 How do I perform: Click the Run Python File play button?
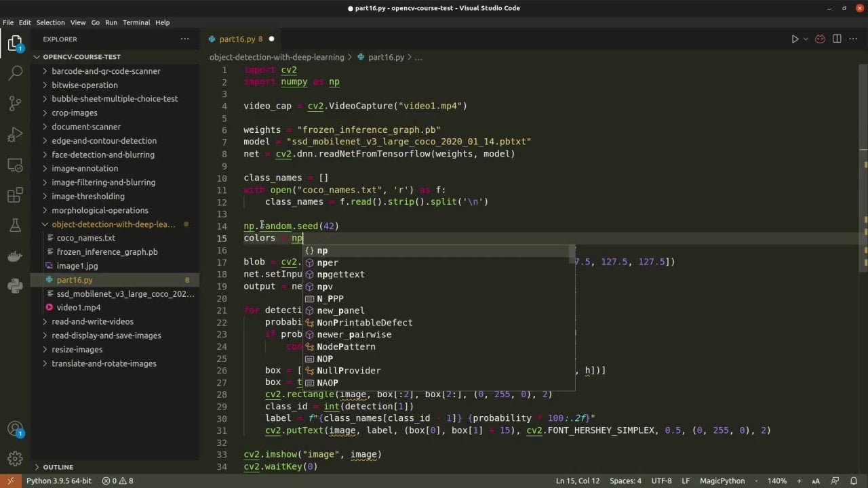pos(795,39)
